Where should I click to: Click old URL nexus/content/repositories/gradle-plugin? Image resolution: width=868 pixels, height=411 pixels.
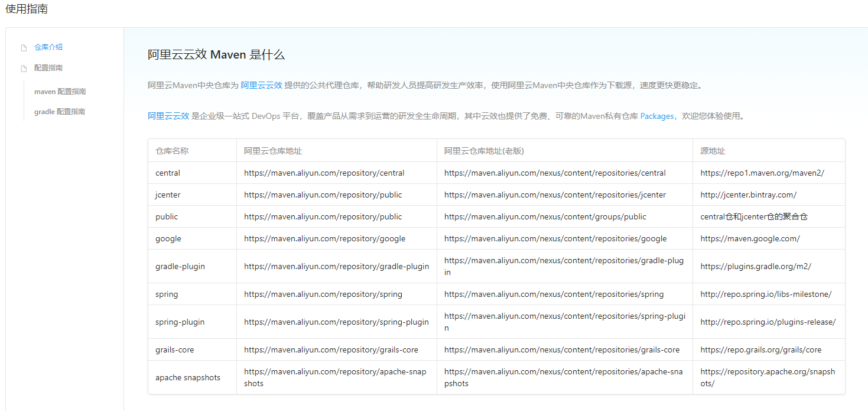click(x=564, y=267)
